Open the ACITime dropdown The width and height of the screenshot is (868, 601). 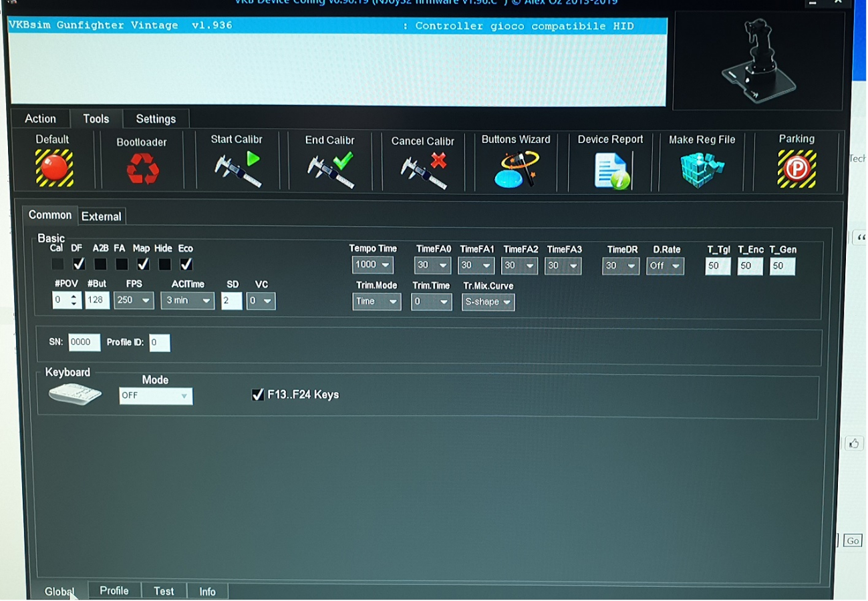pos(187,300)
